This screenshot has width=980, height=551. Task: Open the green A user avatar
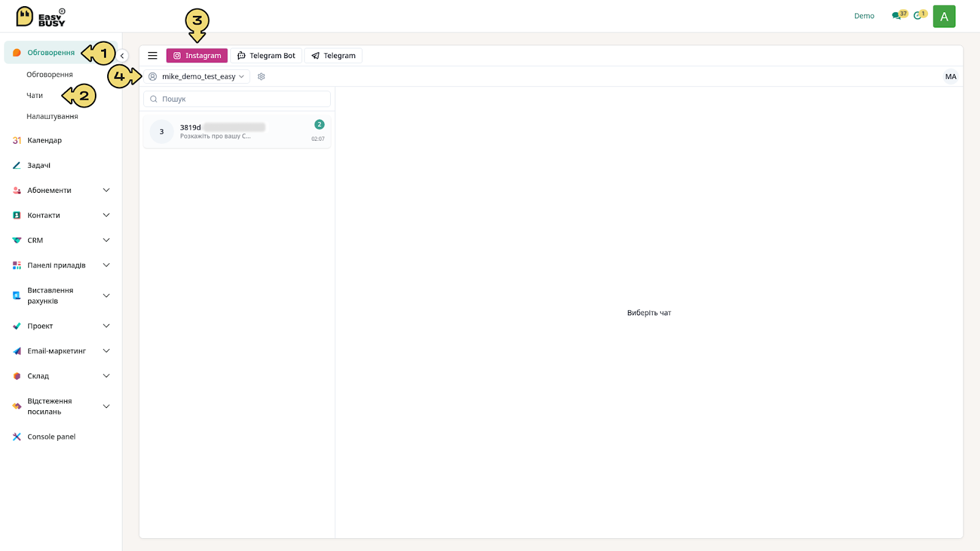pos(944,17)
